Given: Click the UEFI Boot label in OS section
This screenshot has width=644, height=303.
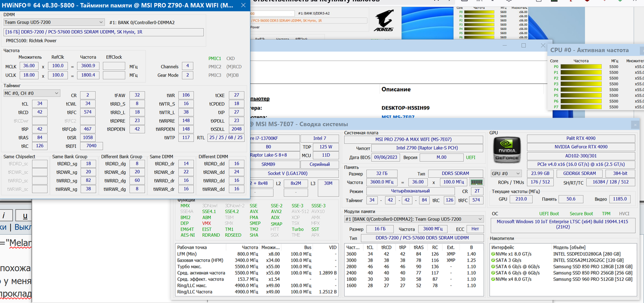Looking at the screenshot, I should click(549, 214).
